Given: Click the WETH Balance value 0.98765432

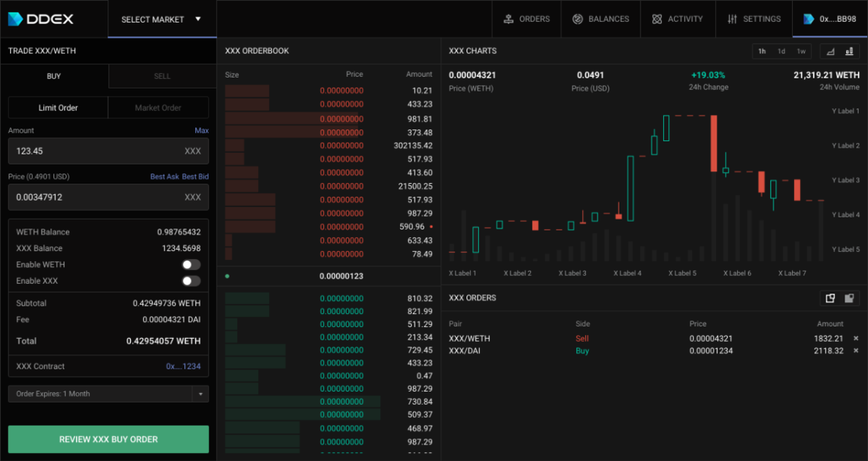Looking at the screenshot, I should pos(179,232).
